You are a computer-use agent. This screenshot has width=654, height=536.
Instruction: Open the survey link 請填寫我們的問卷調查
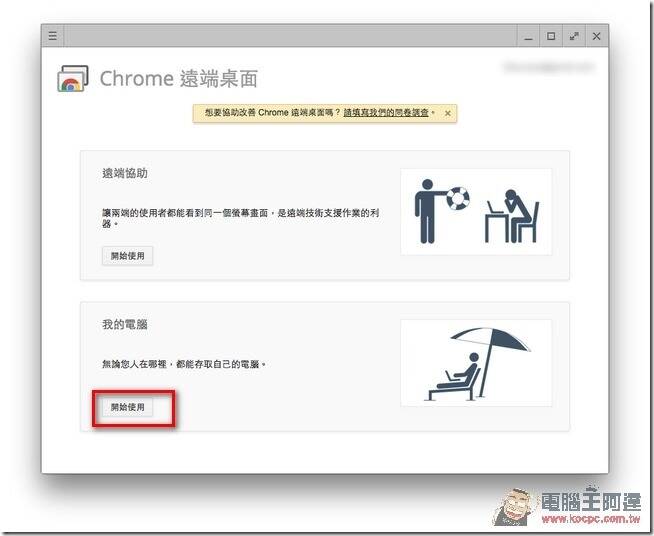[386, 113]
